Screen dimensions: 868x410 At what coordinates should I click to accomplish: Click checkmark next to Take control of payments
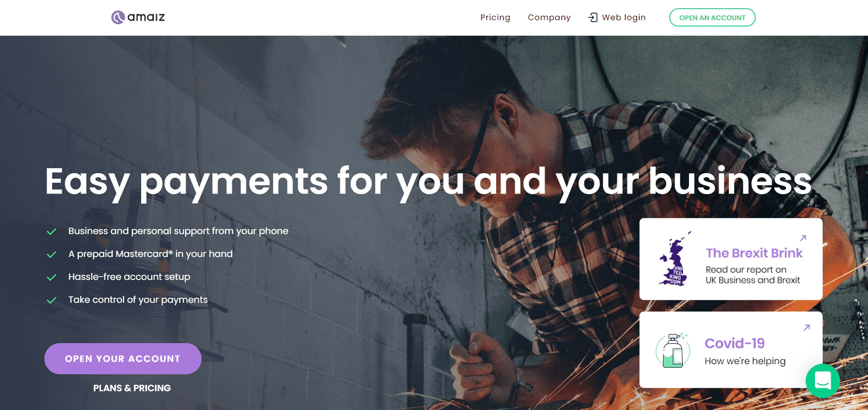pos(52,300)
